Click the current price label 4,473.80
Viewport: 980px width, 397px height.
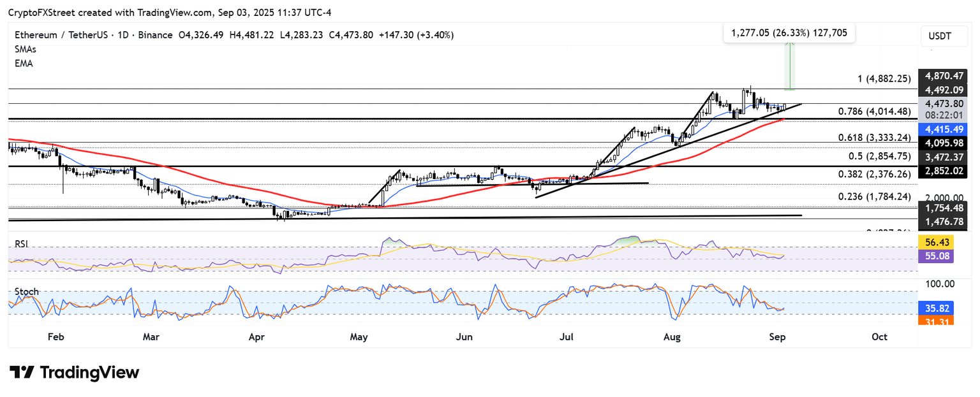point(944,103)
